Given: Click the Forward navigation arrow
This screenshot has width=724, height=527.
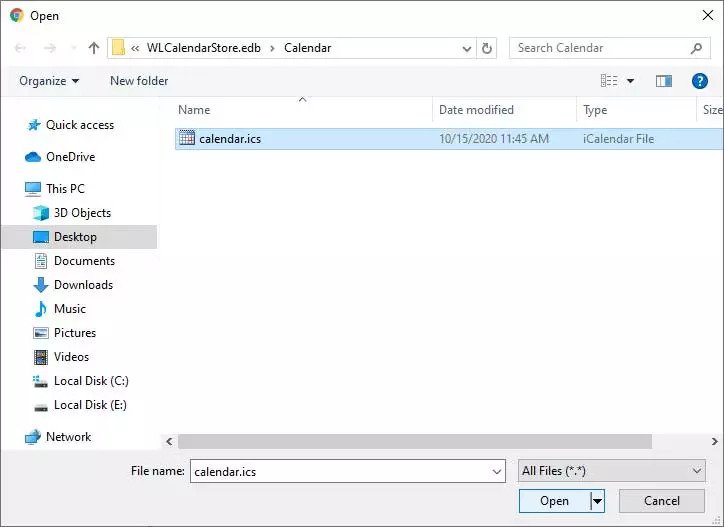Looking at the screenshot, I should [x=49, y=48].
